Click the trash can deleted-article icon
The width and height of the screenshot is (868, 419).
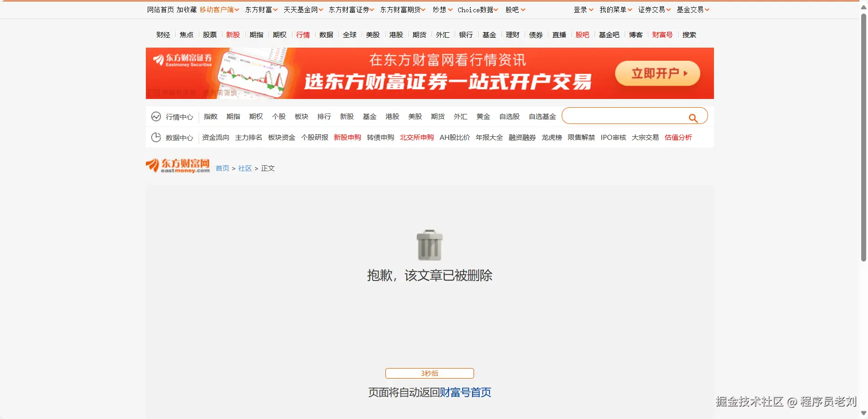tap(429, 245)
